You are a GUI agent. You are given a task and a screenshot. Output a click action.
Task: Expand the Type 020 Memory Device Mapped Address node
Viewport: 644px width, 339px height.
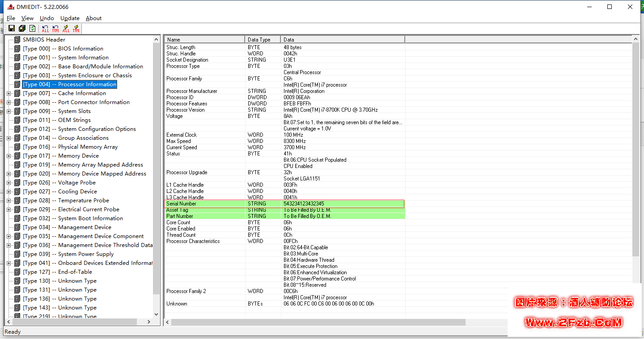click(9, 174)
